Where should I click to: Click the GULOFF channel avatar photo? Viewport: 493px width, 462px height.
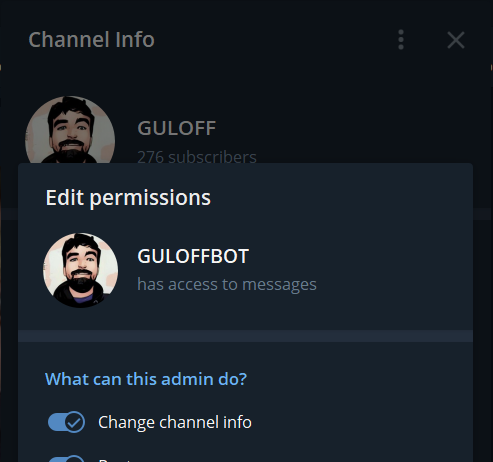tap(70, 130)
